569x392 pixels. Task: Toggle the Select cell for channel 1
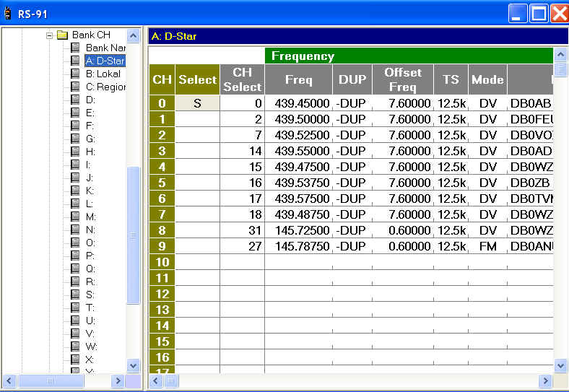[x=197, y=119]
